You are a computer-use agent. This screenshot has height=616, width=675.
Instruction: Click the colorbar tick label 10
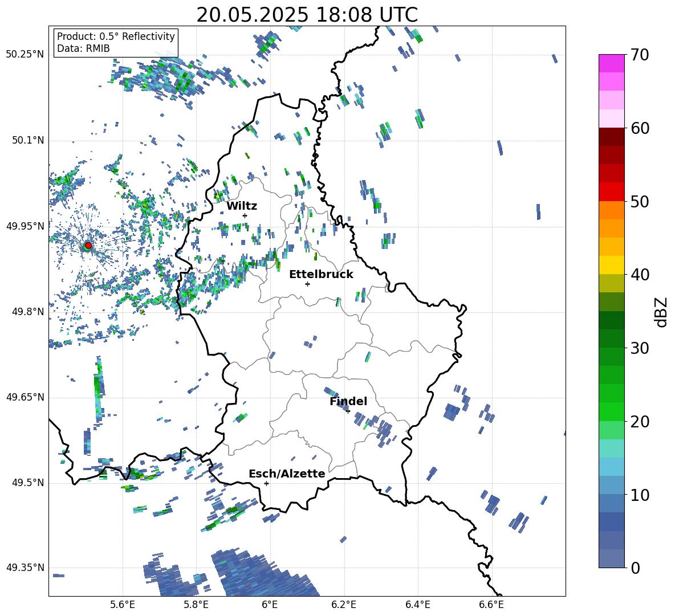[640, 495]
